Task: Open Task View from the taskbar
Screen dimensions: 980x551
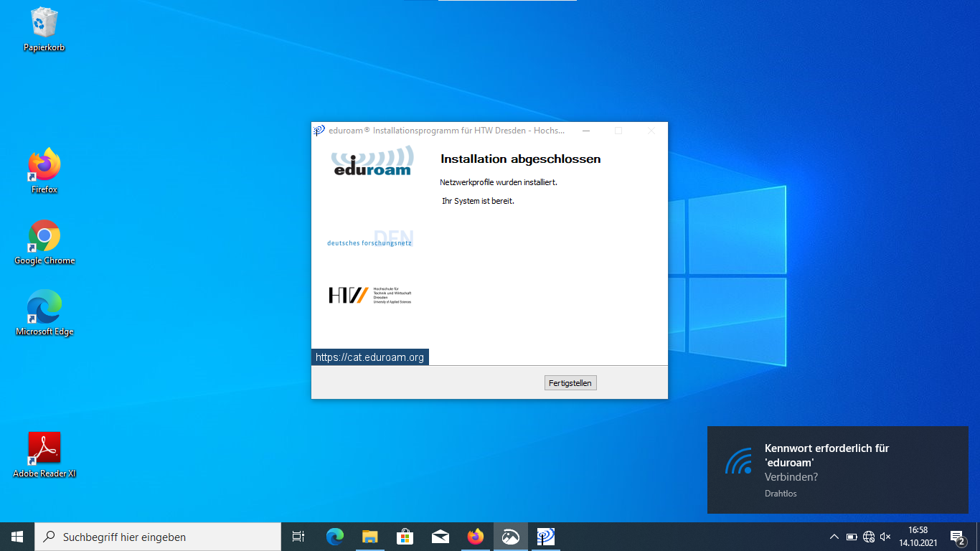Action: point(298,537)
